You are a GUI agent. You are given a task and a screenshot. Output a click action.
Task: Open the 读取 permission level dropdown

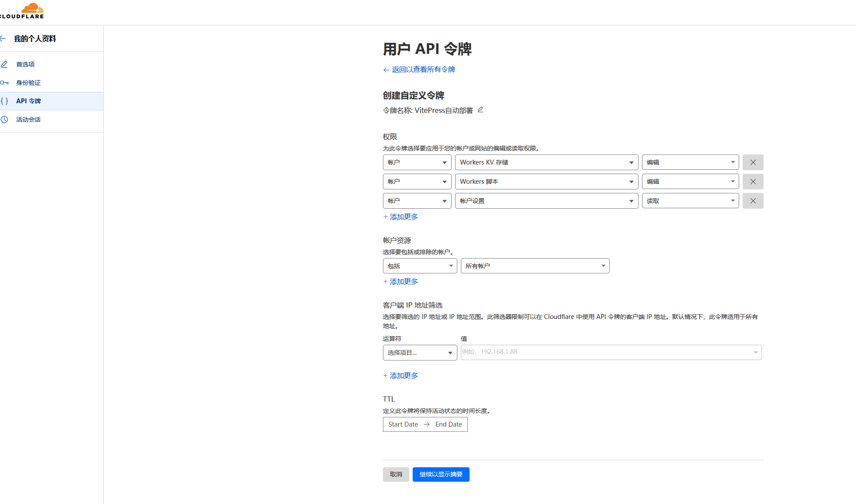tap(690, 201)
